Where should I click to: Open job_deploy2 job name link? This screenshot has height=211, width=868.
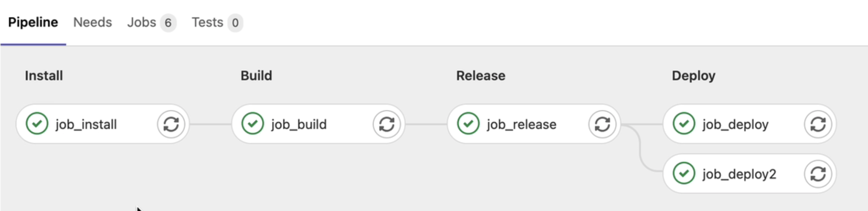click(x=739, y=174)
